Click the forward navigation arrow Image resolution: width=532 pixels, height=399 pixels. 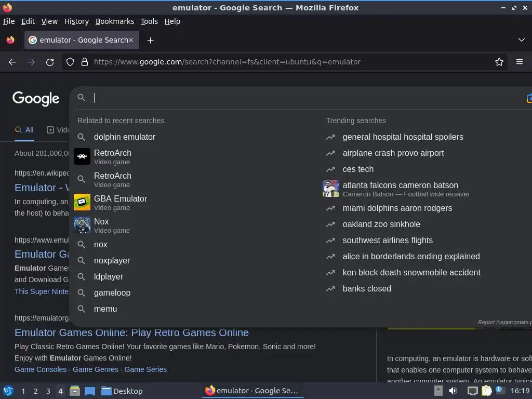point(31,62)
